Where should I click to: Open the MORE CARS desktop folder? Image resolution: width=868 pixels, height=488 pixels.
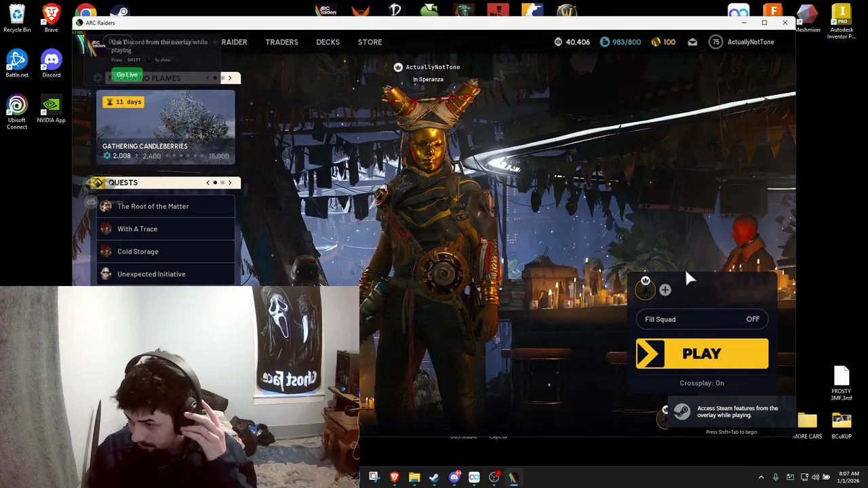[x=807, y=426]
